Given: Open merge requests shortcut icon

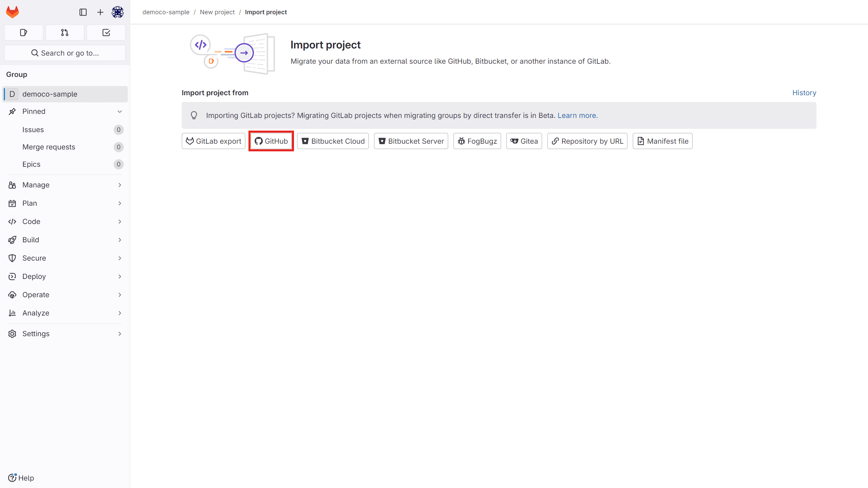Looking at the screenshot, I should pos(65,33).
